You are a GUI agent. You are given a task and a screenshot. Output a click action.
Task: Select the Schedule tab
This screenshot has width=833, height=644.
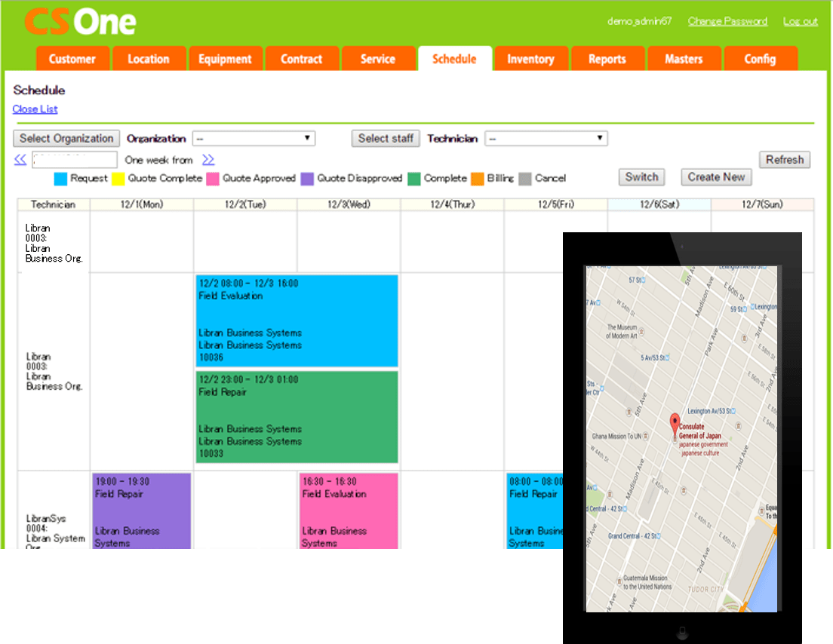(x=455, y=58)
